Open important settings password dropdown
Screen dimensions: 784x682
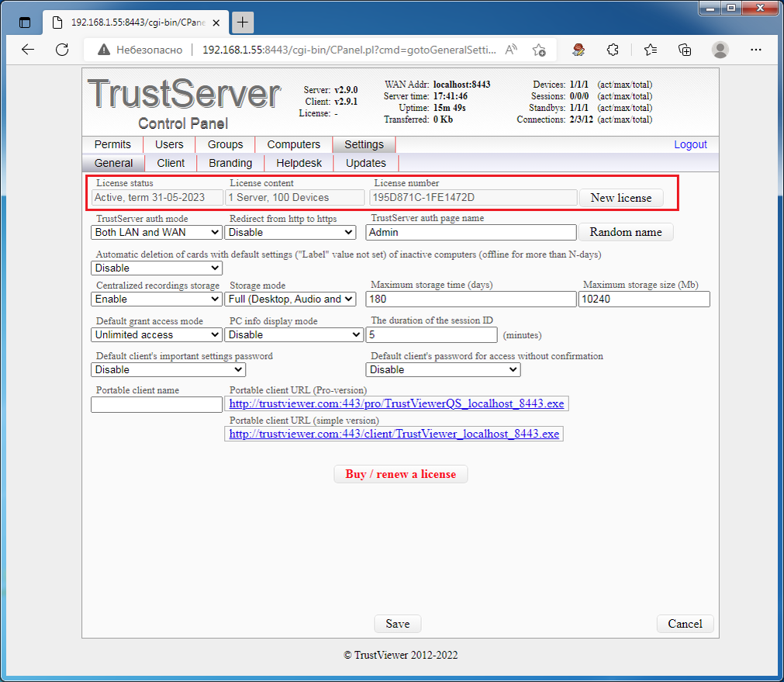168,370
